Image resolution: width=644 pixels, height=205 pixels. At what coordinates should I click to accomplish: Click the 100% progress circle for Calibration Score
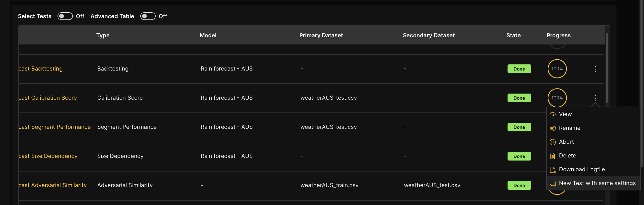click(x=557, y=98)
